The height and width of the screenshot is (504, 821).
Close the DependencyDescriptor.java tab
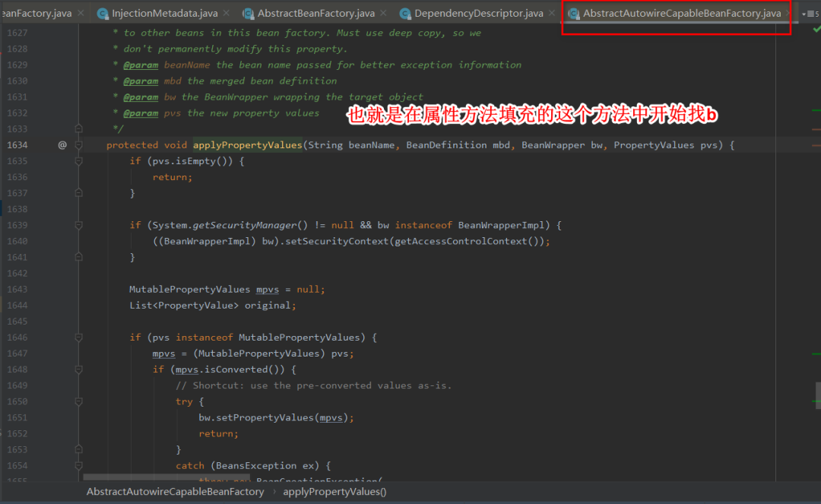pos(554,14)
